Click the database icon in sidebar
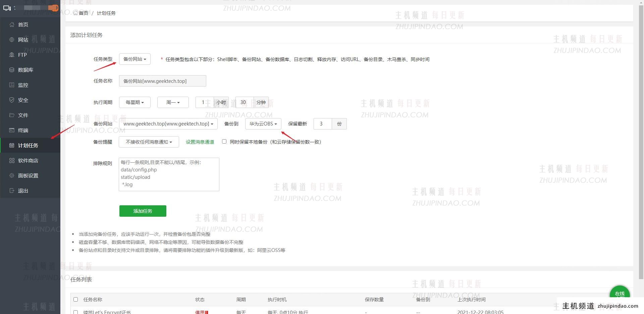Screen dimensions: 644x314 click(x=12, y=70)
